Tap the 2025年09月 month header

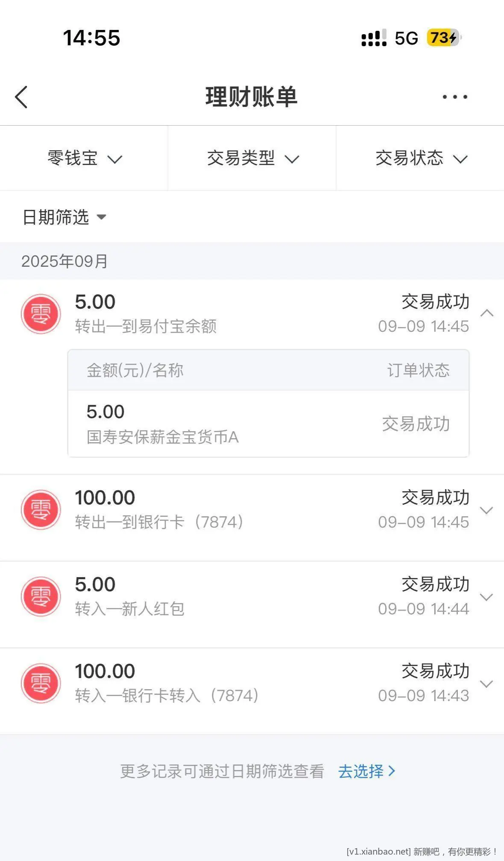click(64, 261)
